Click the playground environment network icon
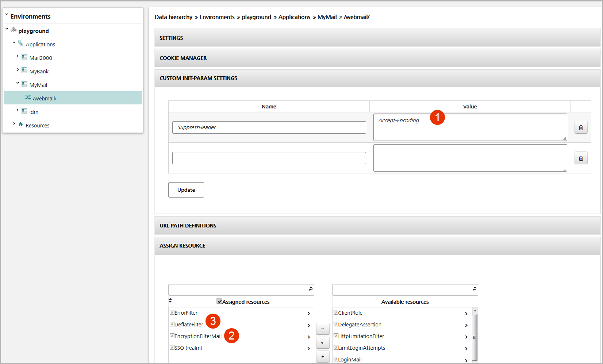The height and width of the screenshot is (364, 603). 14,30
